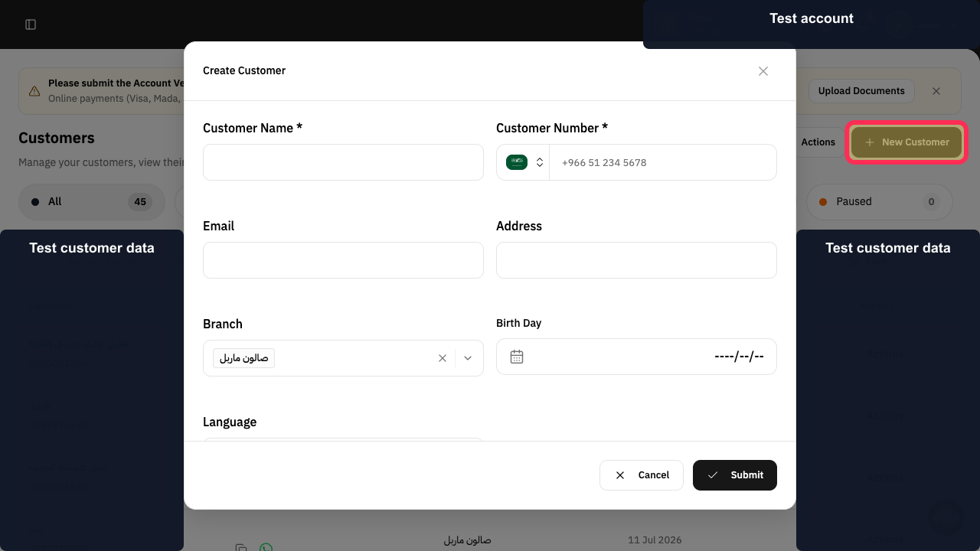Cancel the customer creation
980x551 pixels.
642,475
